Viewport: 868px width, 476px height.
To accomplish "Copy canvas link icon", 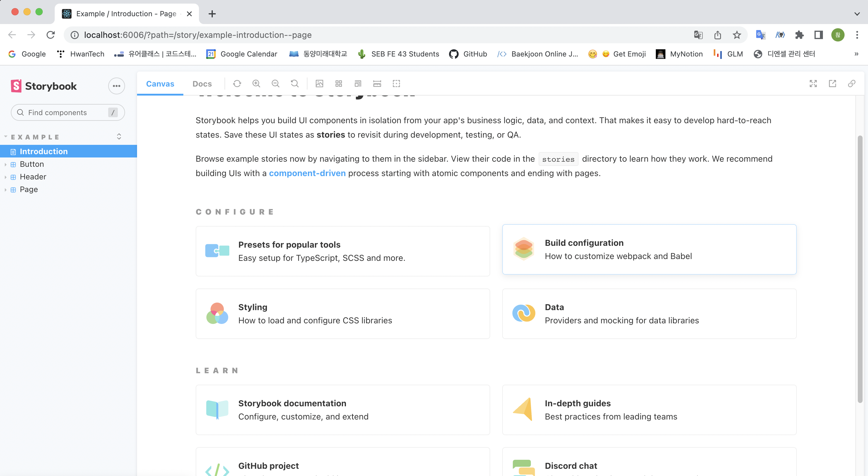I will pos(851,84).
